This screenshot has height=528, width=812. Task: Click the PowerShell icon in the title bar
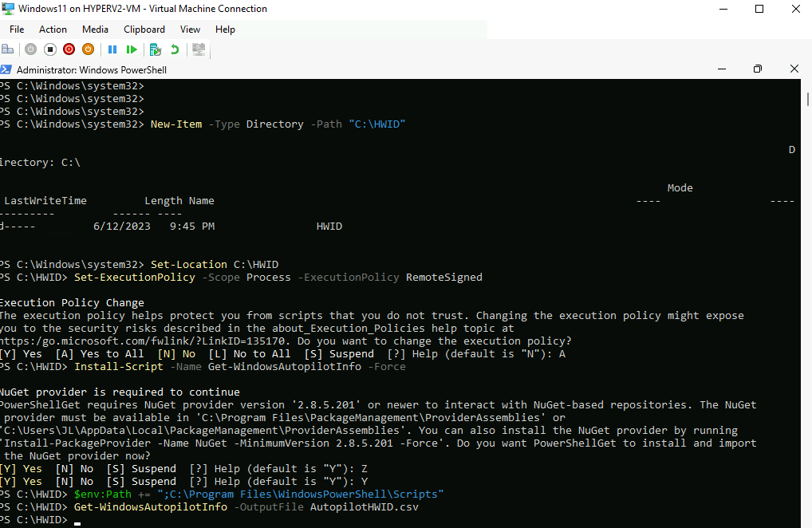(6, 69)
